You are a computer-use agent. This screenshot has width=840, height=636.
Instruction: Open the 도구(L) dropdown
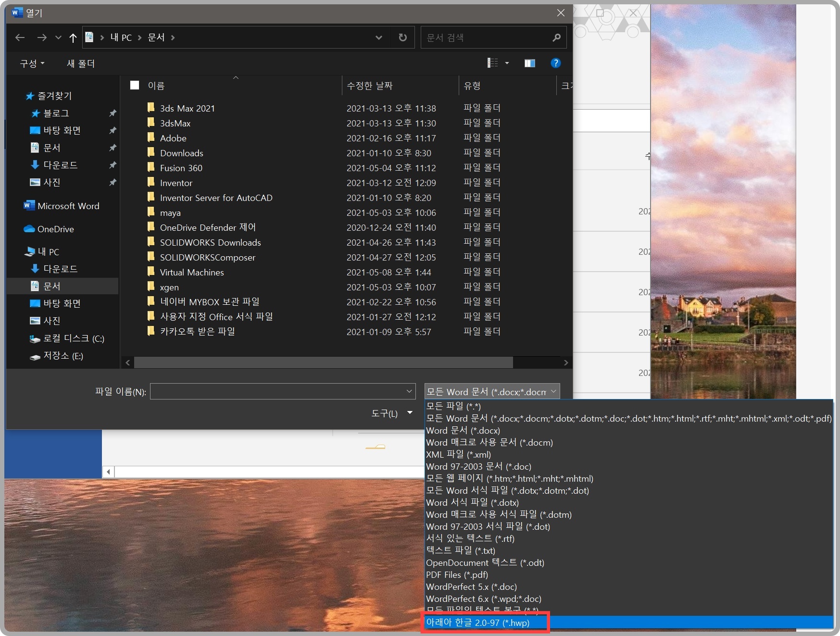[x=391, y=413]
